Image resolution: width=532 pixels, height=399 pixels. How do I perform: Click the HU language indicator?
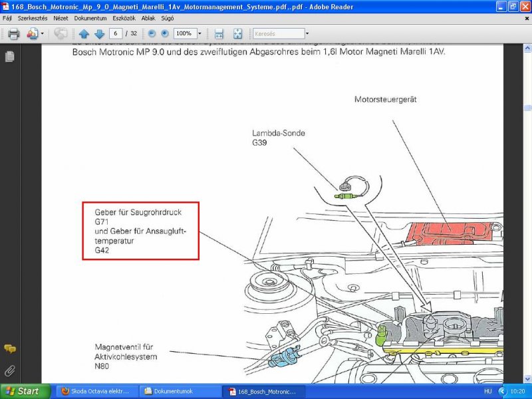coord(487,391)
